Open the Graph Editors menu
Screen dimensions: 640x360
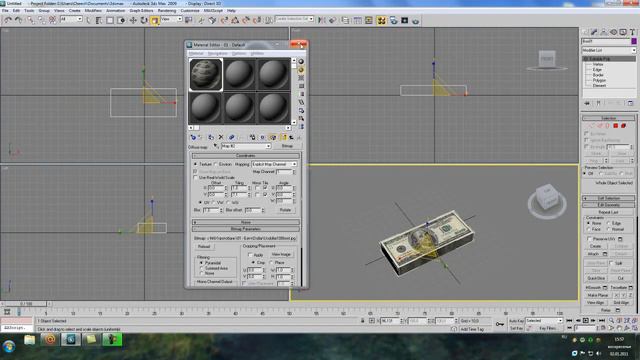141,11
